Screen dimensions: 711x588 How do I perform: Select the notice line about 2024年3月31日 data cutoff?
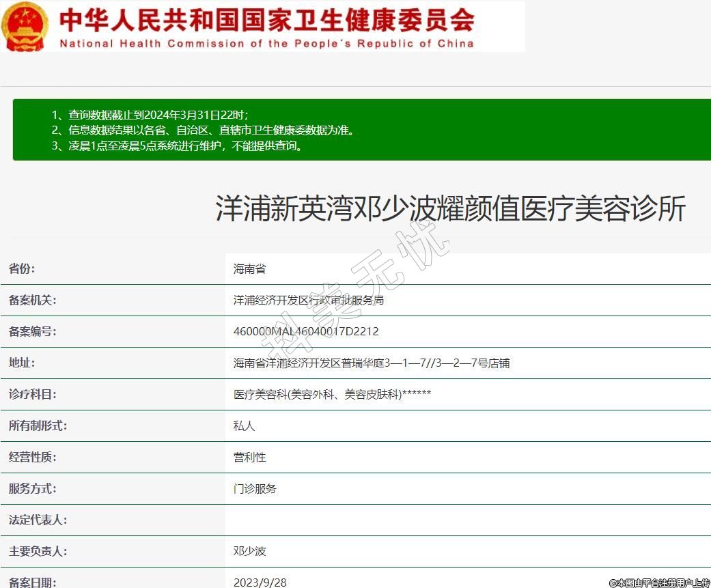click(150, 115)
